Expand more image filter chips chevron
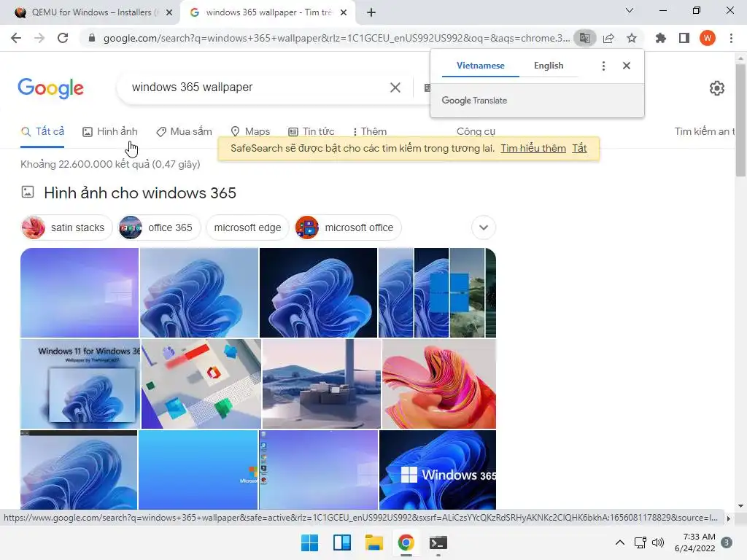The width and height of the screenshot is (747, 560). point(484,227)
